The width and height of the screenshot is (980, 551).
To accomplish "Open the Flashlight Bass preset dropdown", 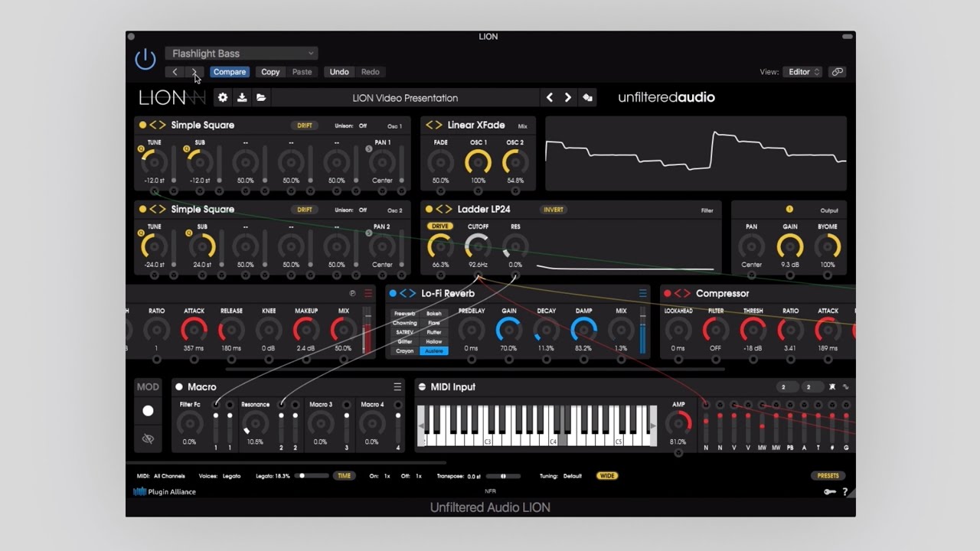I will pyautogui.click(x=241, y=54).
